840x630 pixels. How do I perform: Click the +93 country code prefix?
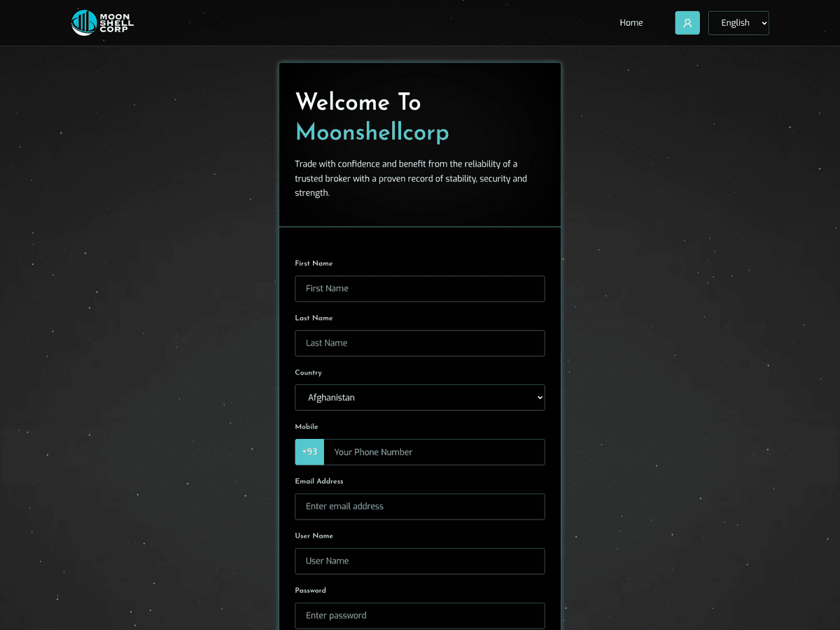309,452
